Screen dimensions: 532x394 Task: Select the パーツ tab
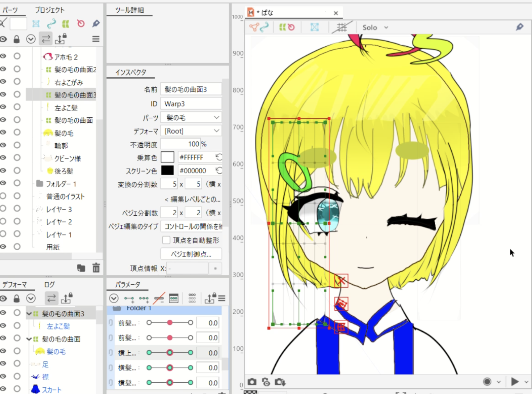(10, 10)
